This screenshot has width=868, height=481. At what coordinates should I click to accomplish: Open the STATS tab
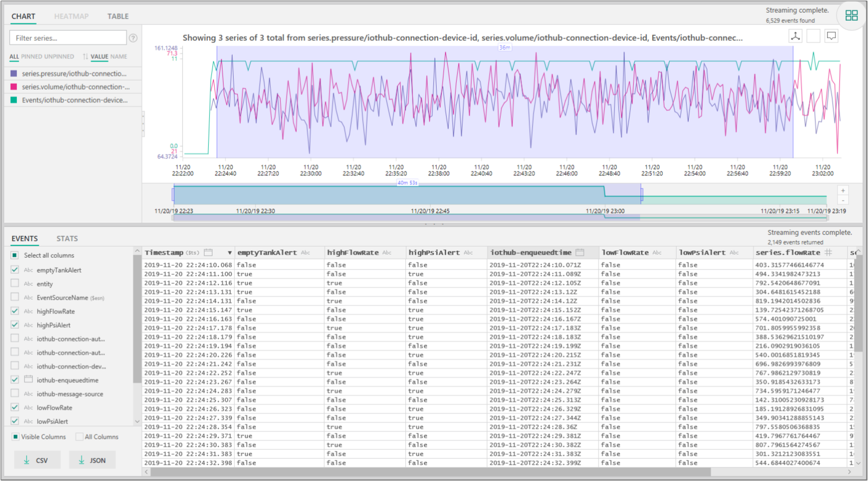coord(67,239)
